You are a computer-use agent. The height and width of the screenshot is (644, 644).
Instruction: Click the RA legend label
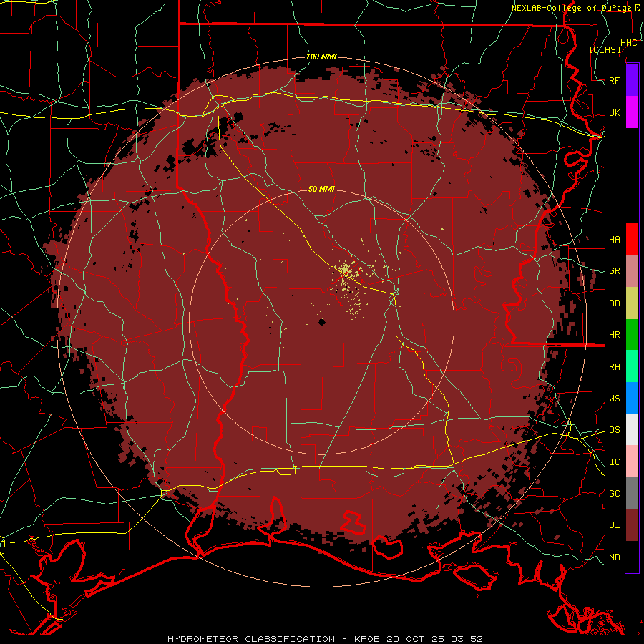615,367
